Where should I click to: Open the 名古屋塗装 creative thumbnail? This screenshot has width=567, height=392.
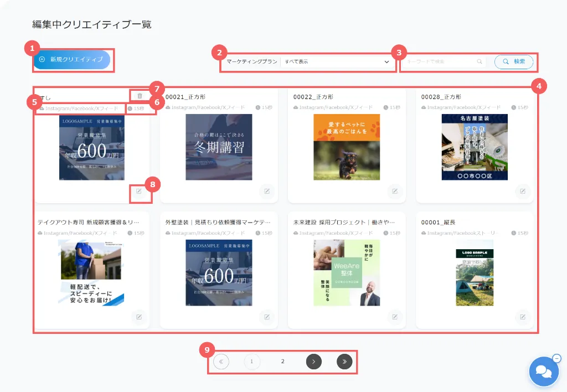click(x=475, y=147)
